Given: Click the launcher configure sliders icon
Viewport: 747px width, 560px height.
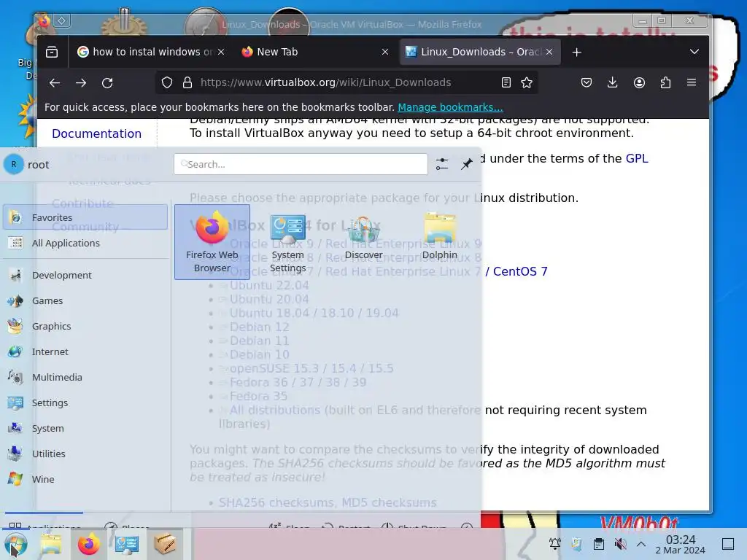Looking at the screenshot, I should click(442, 164).
